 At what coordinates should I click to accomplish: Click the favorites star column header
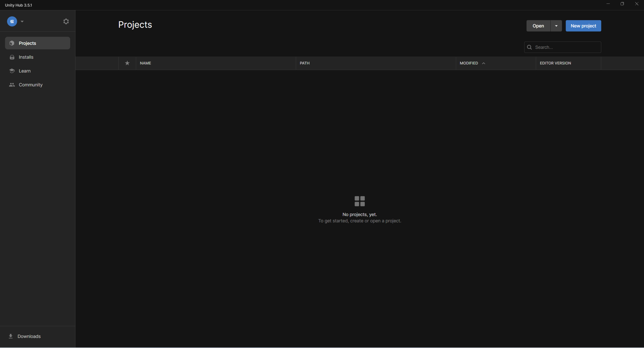click(x=127, y=63)
